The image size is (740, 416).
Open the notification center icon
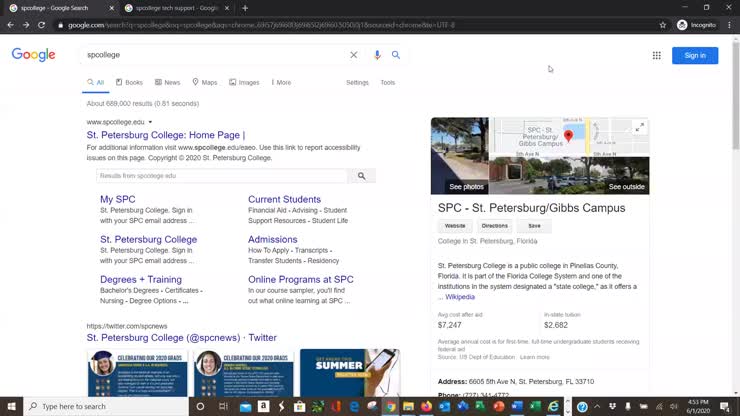click(725, 406)
